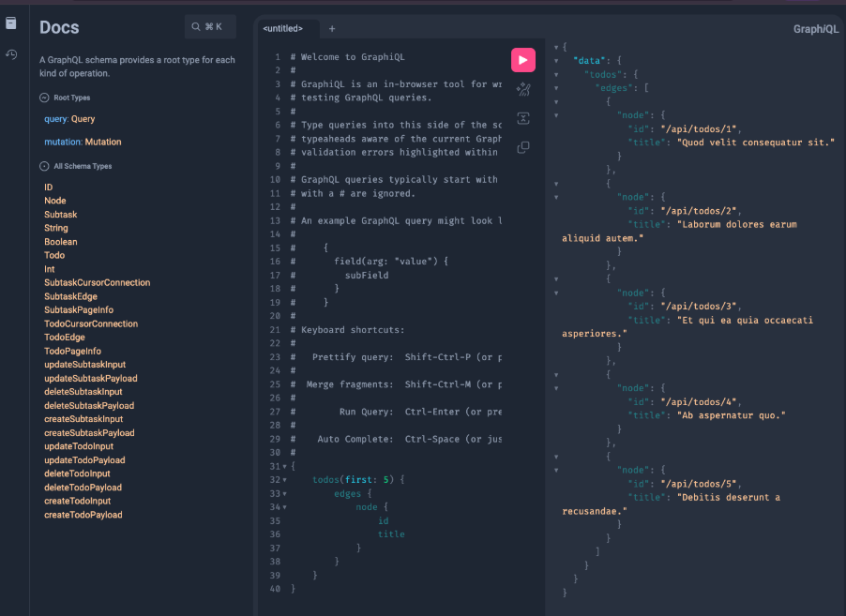
Task: Collapse the "data" object in response
Action: coord(556,61)
